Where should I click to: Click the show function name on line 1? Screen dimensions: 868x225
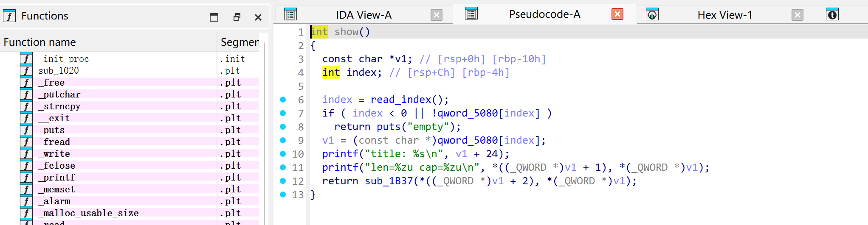(346, 32)
